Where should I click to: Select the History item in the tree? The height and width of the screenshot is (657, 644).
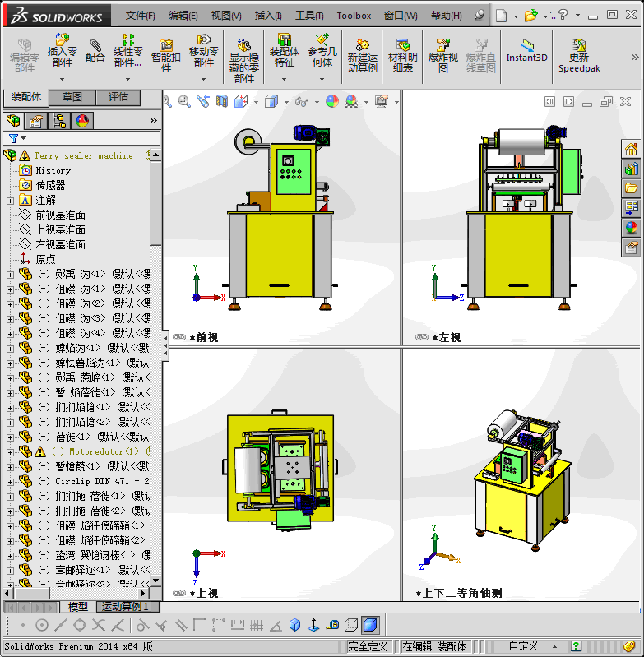click(x=53, y=170)
